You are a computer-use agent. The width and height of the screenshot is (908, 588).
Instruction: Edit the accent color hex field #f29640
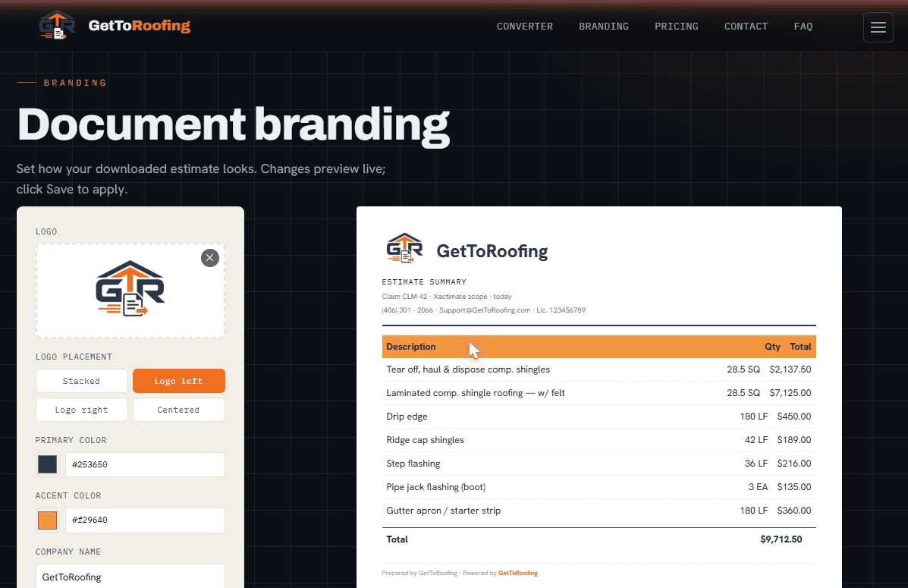(x=145, y=520)
